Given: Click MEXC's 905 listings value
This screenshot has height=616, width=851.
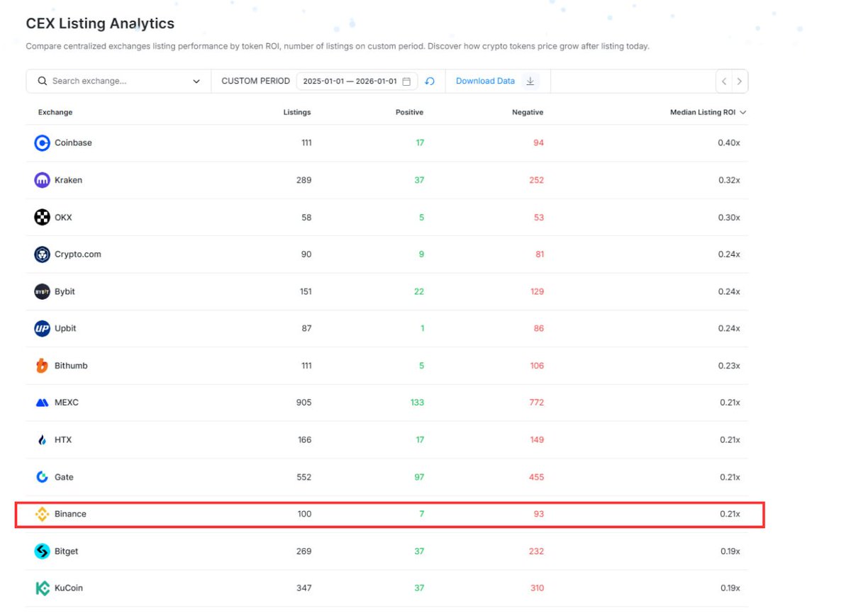Looking at the screenshot, I should tap(304, 403).
